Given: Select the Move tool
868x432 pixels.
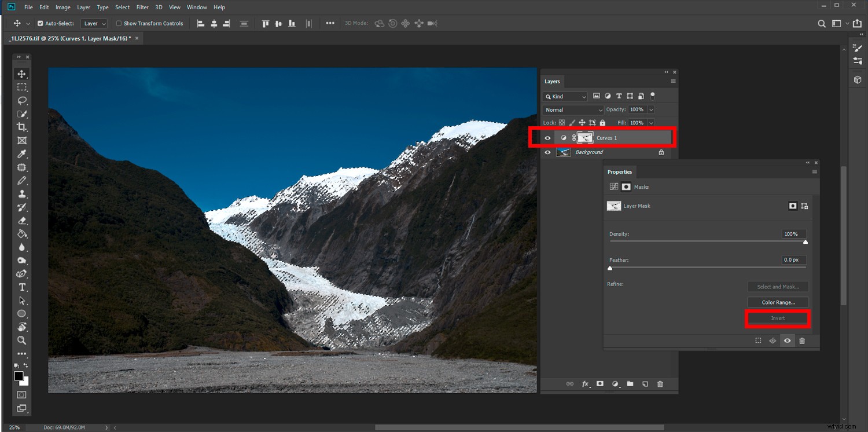Looking at the screenshot, I should coord(22,74).
